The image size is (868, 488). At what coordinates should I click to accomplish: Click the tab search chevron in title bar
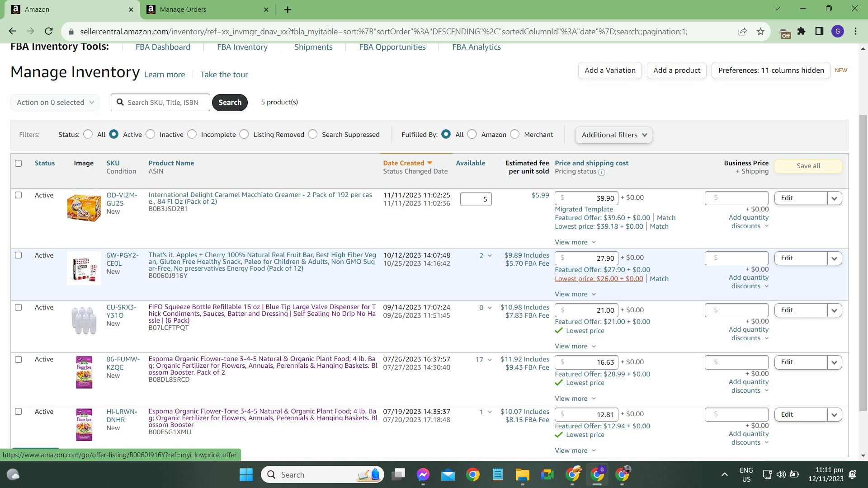[x=777, y=9]
